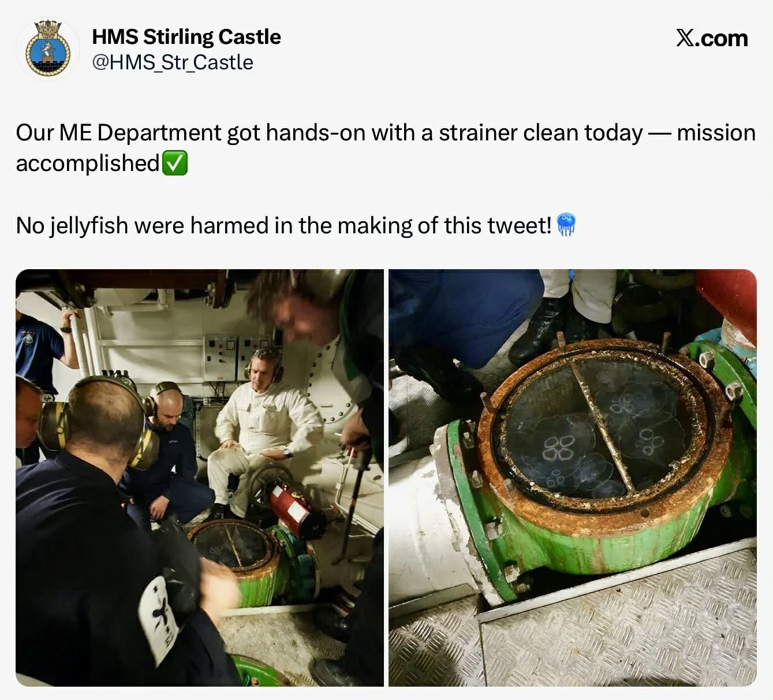Click the blue jellyfish emoji
The width and height of the screenshot is (773, 700).
[566, 225]
